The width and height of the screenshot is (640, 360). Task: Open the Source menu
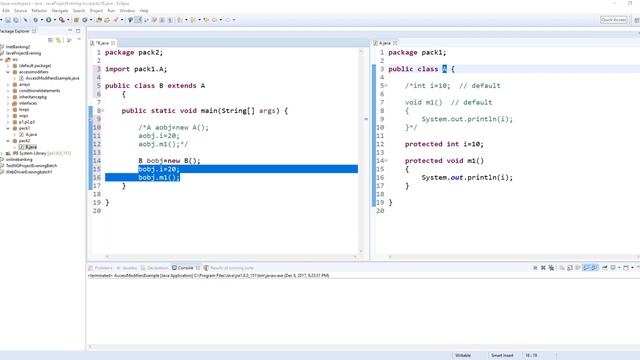click(x=20, y=11)
